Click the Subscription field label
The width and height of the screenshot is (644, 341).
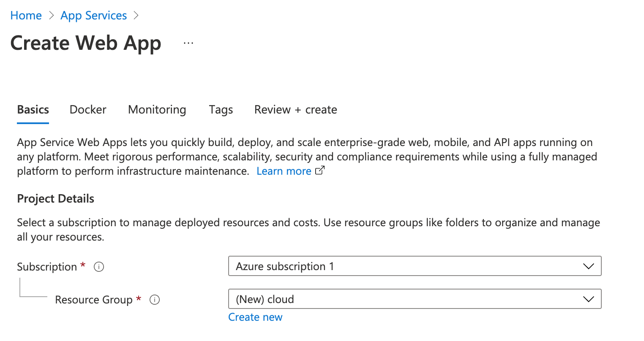pos(47,267)
